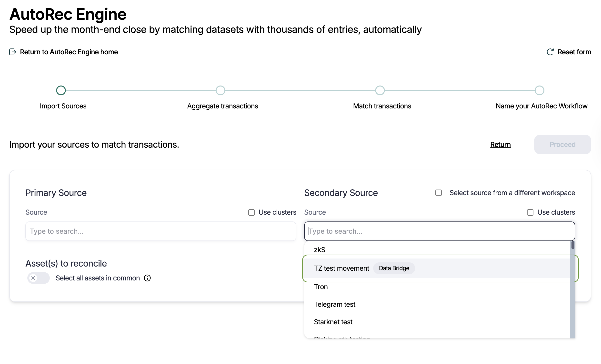Click the Reset form link
601x364 pixels.
(574, 52)
